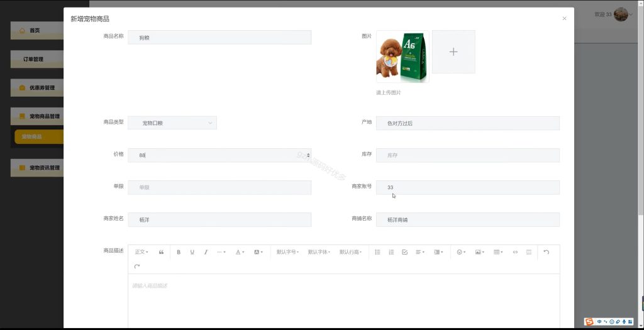
Task: Open 优惠券管理 in sidebar menu
Action: tap(37, 88)
